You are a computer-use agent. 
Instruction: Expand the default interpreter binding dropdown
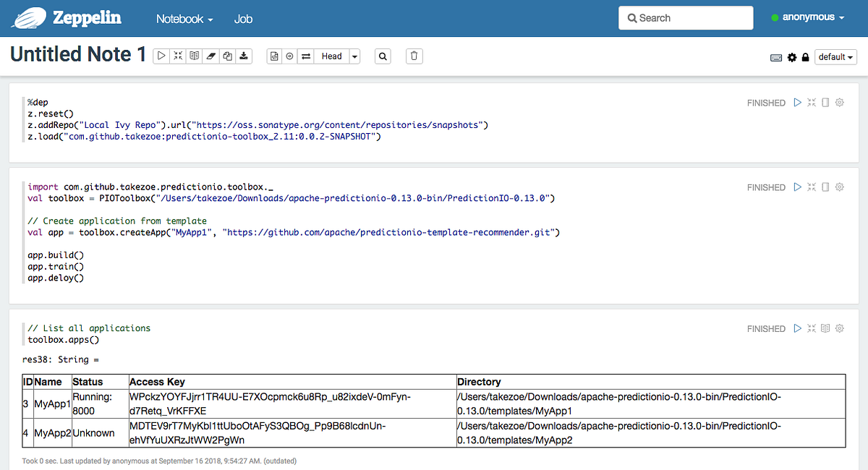coord(835,56)
